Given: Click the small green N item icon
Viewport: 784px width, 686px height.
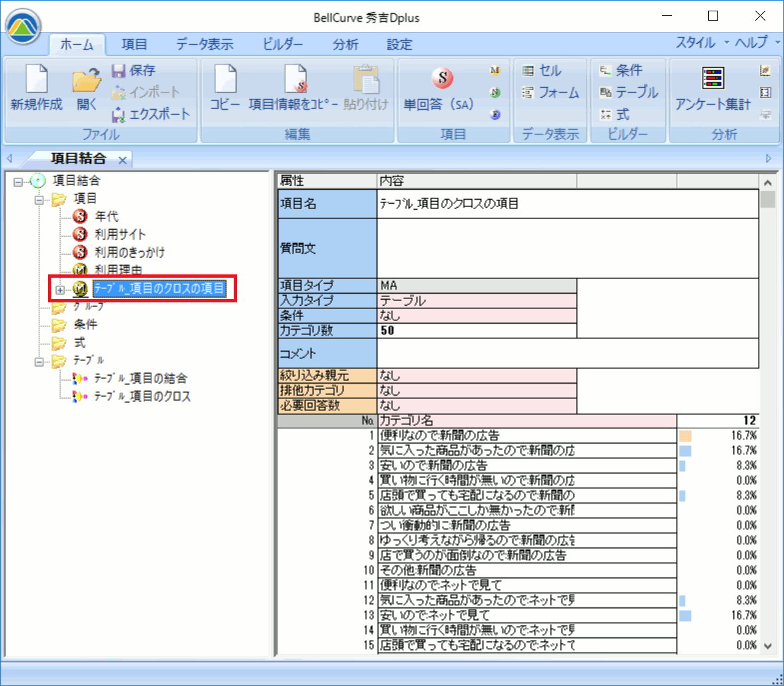Looking at the screenshot, I should 495,93.
